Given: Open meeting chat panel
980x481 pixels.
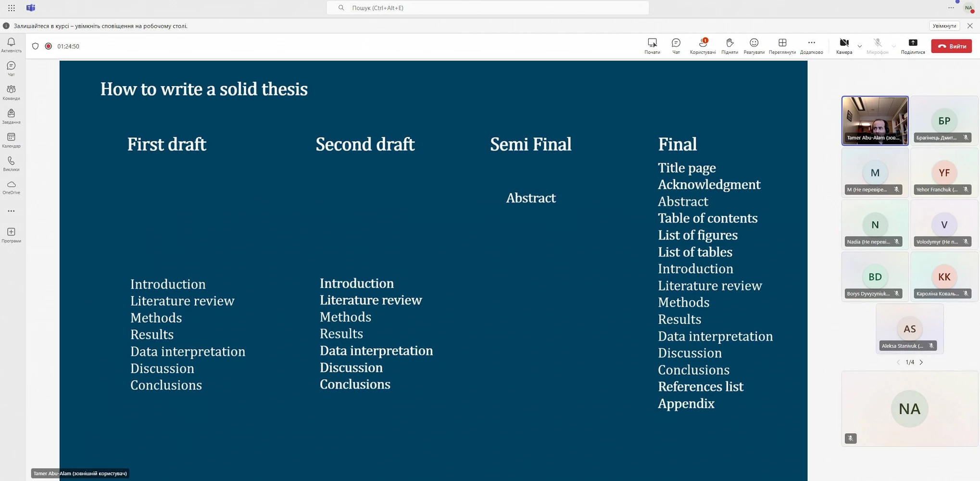Looking at the screenshot, I should point(676,46).
